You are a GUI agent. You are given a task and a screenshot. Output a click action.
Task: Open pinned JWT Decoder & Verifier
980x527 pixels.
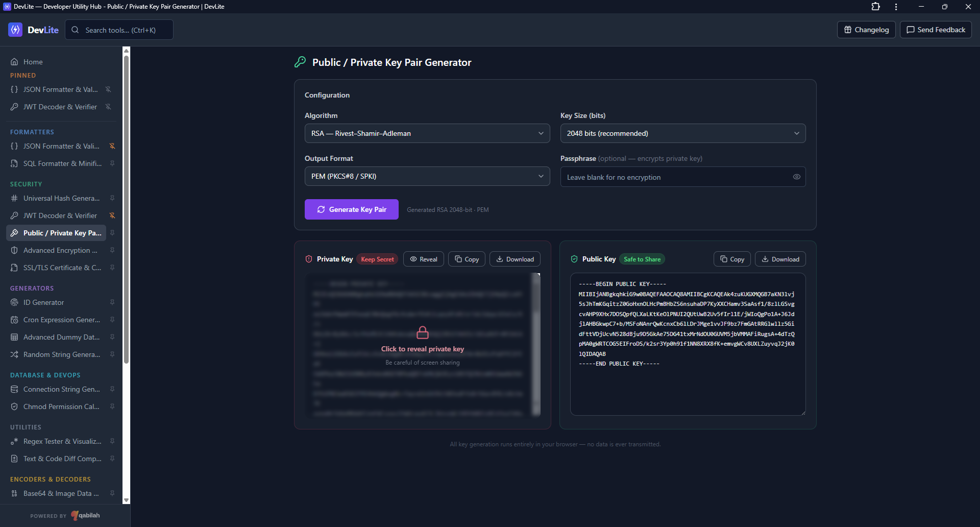[x=54, y=107]
